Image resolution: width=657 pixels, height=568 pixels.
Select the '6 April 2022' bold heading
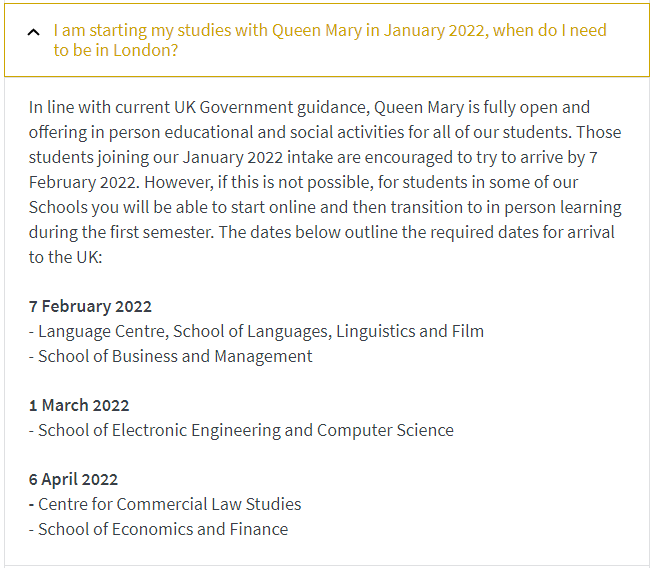(73, 480)
